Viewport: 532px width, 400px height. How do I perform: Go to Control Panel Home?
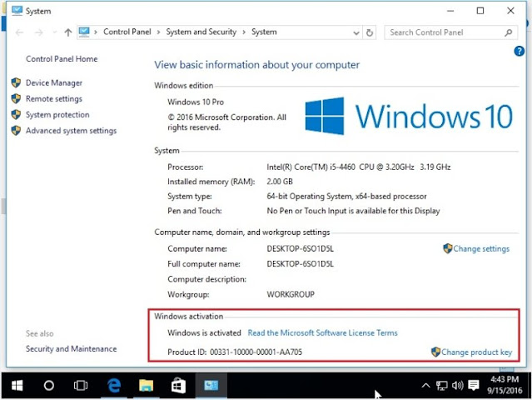[62, 59]
